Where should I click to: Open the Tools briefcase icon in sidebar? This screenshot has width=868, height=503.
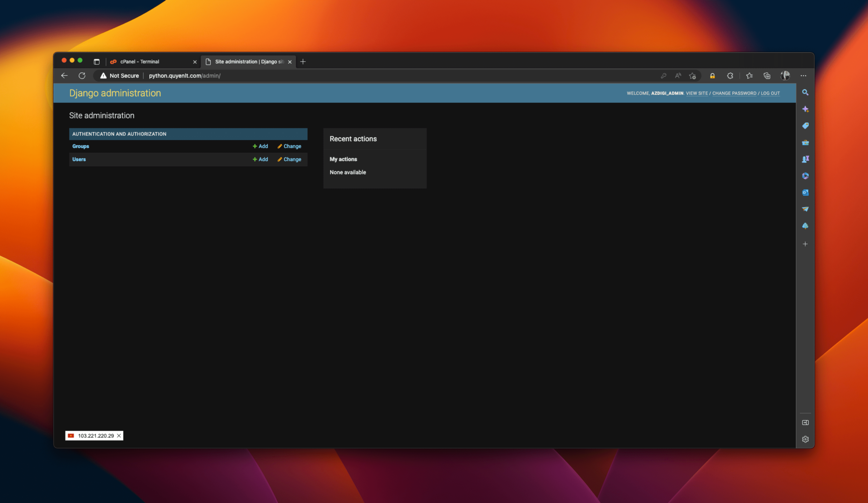pos(805,143)
